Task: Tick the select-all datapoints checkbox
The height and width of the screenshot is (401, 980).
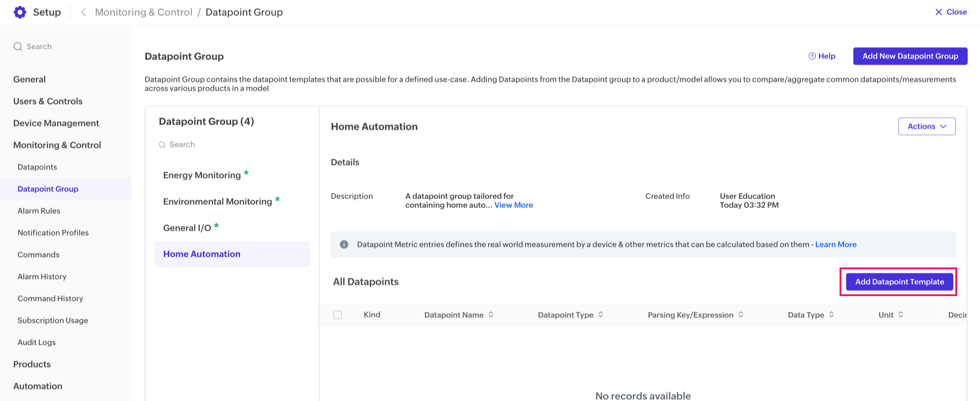Action: (337, 315)
